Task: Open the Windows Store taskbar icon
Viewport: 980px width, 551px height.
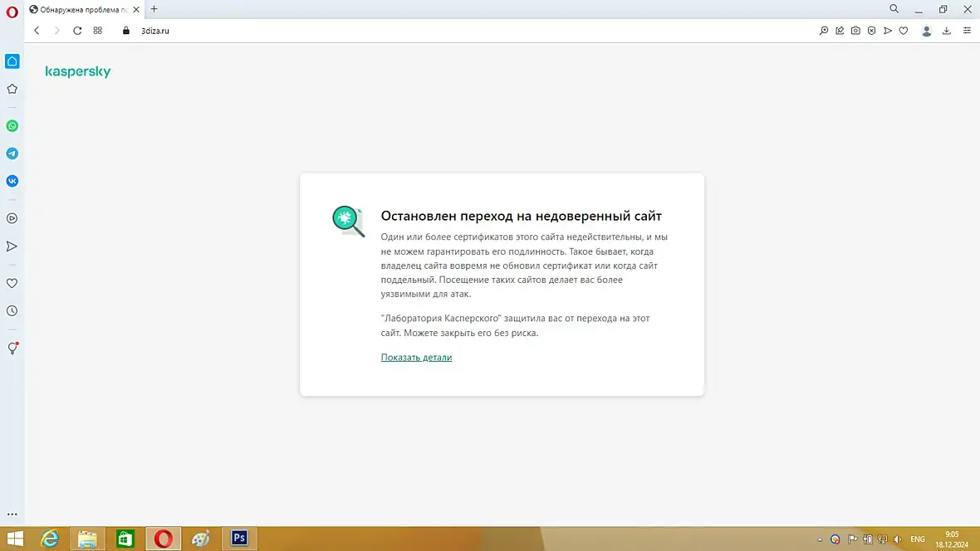Action: (x=125, y=539)
